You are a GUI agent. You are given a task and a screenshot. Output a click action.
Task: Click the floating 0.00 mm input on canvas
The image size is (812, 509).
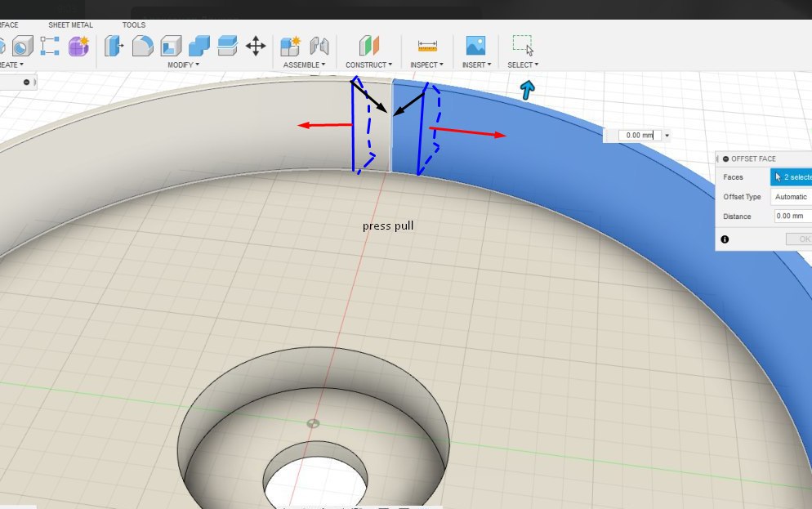click(640, 135)
